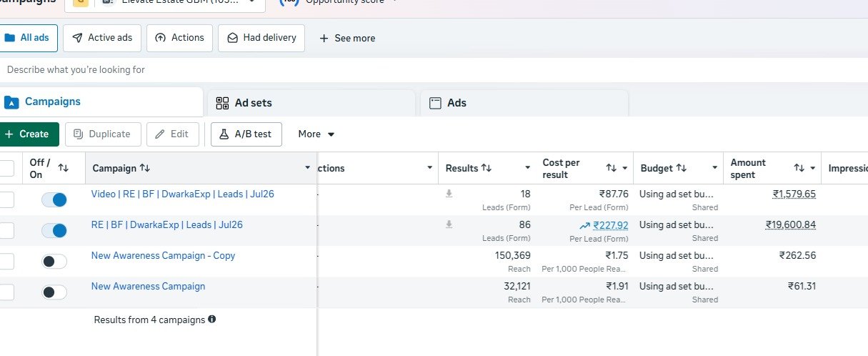The image size is (868, 356).
Task: Tick checkbox for Video | RE | BF | DwarkaExp row
Action: click(x=5, y=199)
